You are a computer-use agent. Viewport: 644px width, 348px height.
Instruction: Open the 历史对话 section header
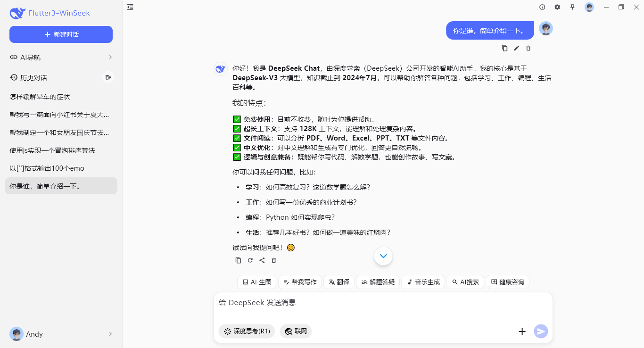33,77
